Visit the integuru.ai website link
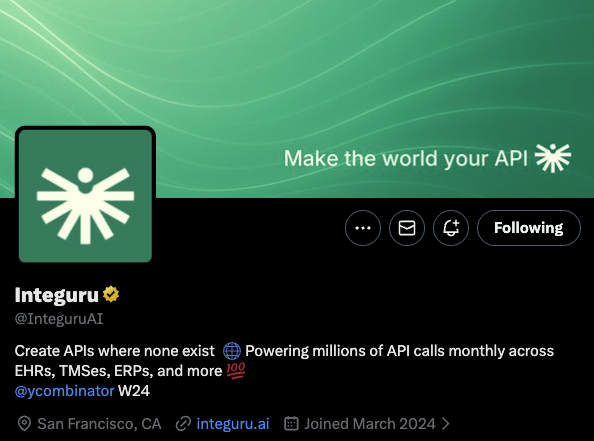This screenshot has width=594, height=441. [x=233, y=424]
